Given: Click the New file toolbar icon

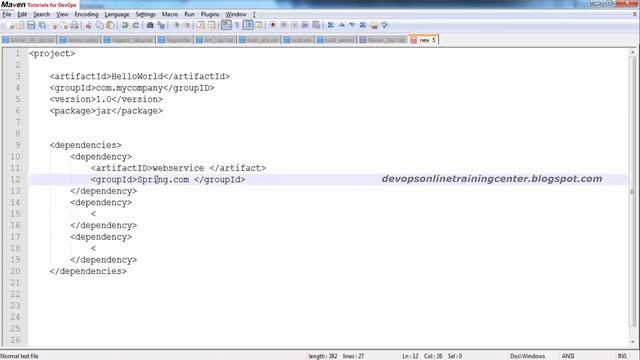Looking at the screenshot, I should pyautogui.click(x=11, y=25).
